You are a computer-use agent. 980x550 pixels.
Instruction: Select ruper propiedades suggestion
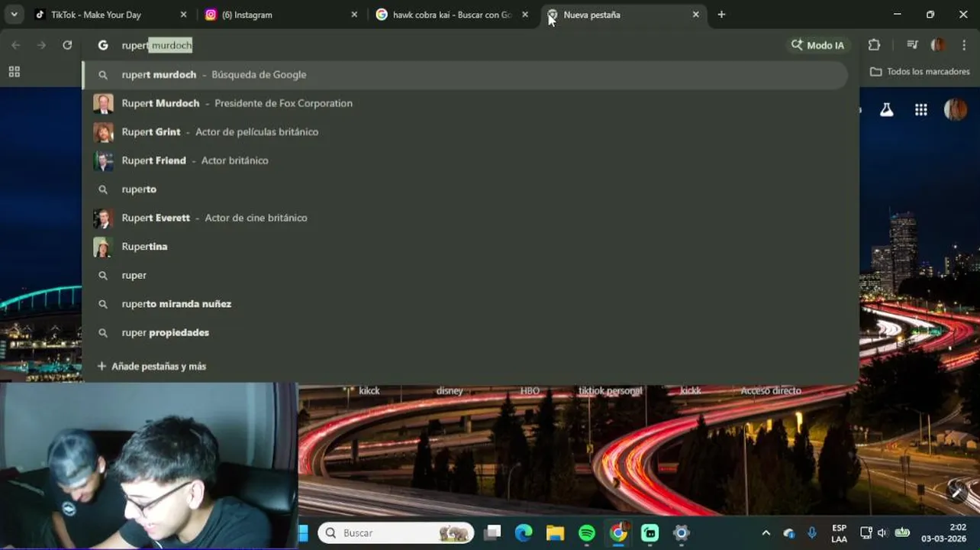click(466, 332)
